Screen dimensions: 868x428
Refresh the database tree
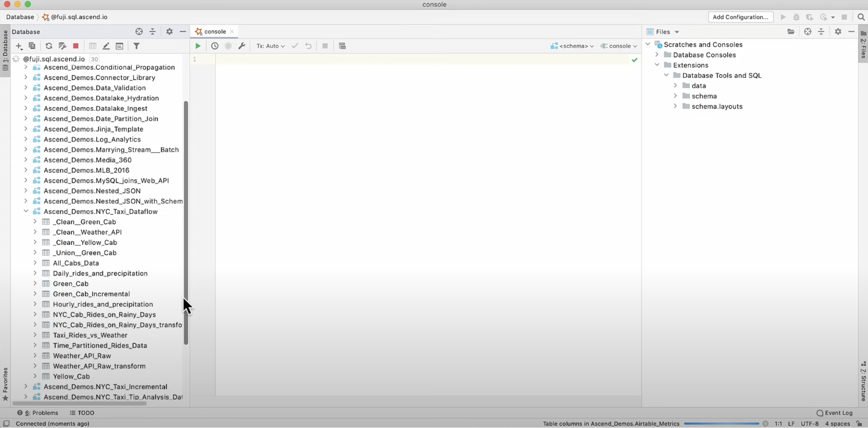tap(49, 46)
